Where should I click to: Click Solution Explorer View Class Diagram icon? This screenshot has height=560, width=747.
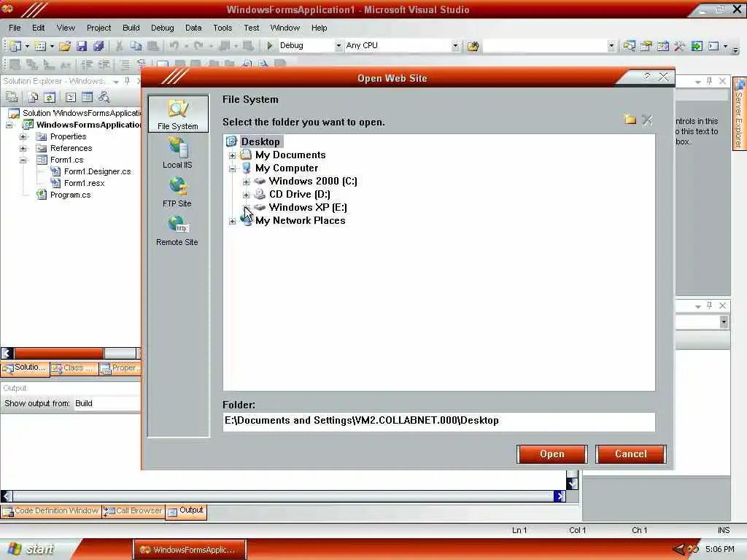[x=104, y=97]
